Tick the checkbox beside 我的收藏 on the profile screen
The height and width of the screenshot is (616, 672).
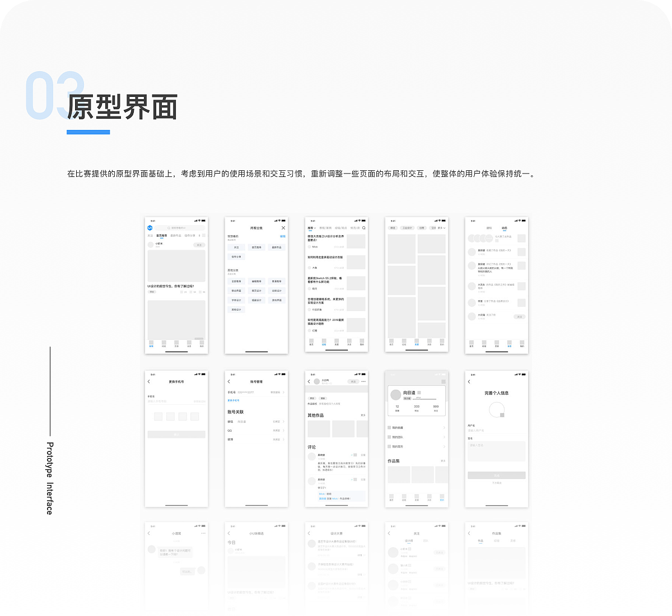pos(389,427)
